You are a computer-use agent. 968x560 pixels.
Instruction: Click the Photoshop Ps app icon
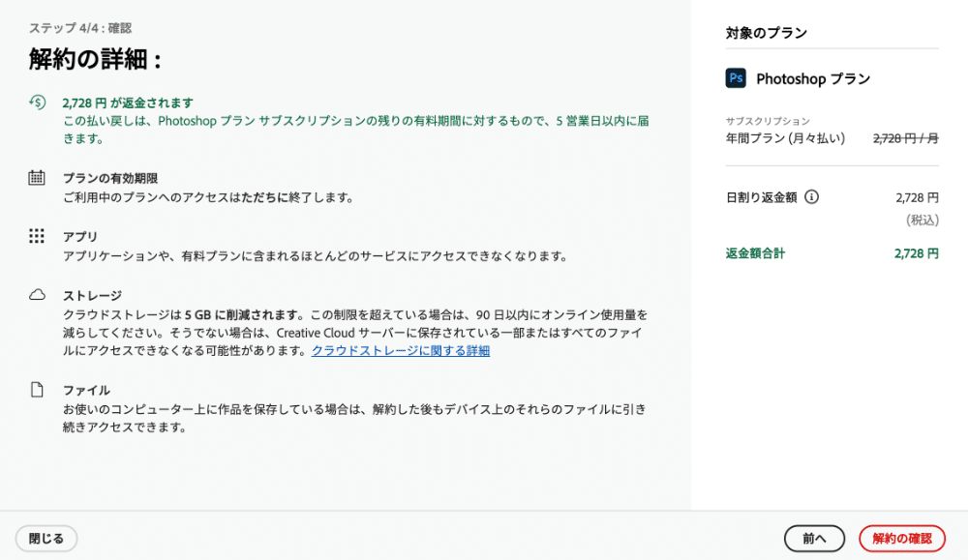[736, 78]
